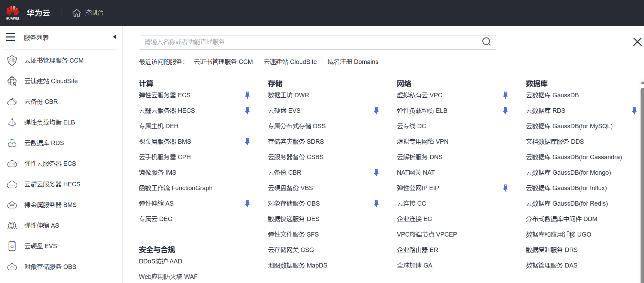Unpin 弹性云服务器 ECS from favorites

pos(247,95)
